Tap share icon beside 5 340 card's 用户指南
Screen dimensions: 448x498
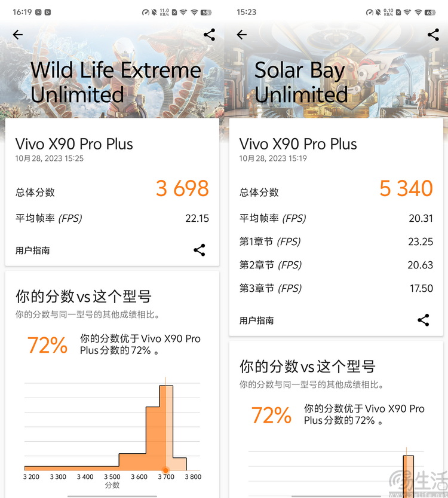[x=424, y=320]
